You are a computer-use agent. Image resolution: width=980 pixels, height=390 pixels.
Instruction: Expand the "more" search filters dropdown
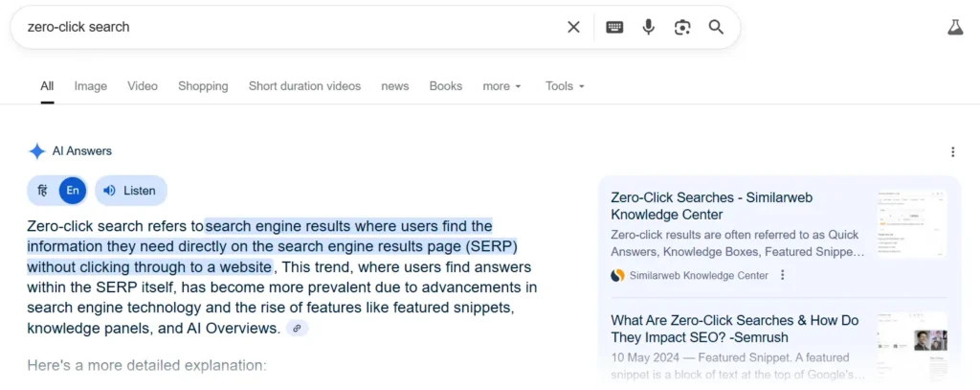(x=501, y=86)
